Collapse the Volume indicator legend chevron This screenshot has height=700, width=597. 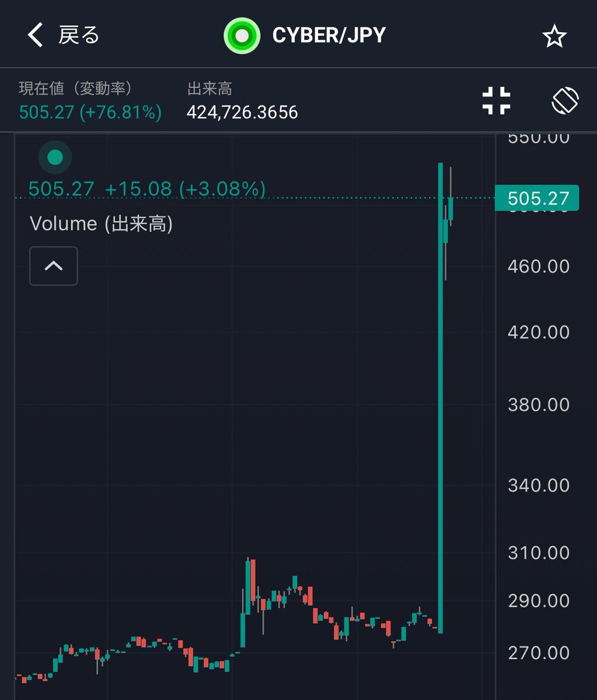54,266
